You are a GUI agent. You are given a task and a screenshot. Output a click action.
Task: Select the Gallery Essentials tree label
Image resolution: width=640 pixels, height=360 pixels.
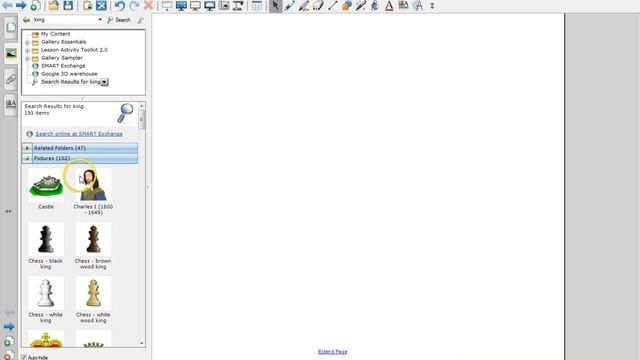(x=63, y=42)
